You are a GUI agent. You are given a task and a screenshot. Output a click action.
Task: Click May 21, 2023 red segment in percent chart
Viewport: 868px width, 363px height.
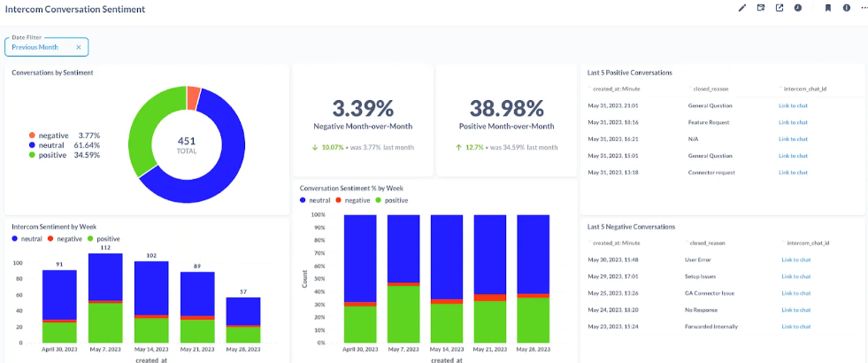coord(490,297)
